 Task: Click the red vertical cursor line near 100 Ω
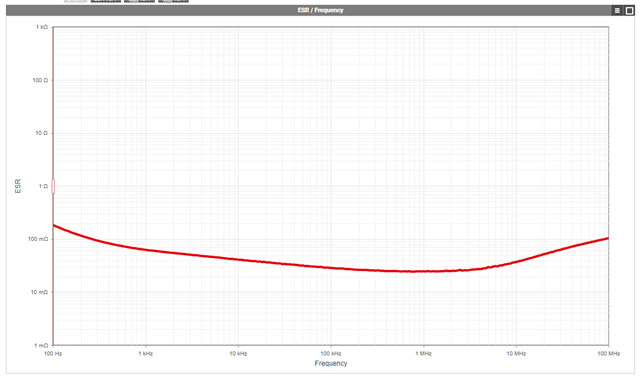pyautogui.click(x=53, y=80)
